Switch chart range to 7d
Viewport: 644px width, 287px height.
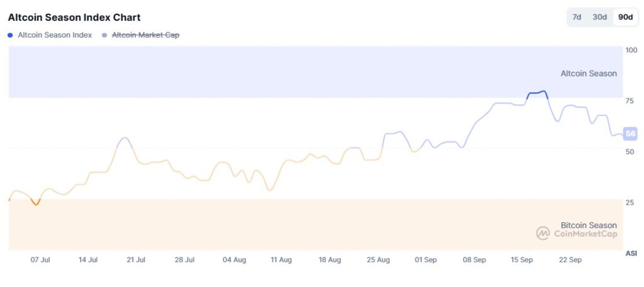[577, 17]
